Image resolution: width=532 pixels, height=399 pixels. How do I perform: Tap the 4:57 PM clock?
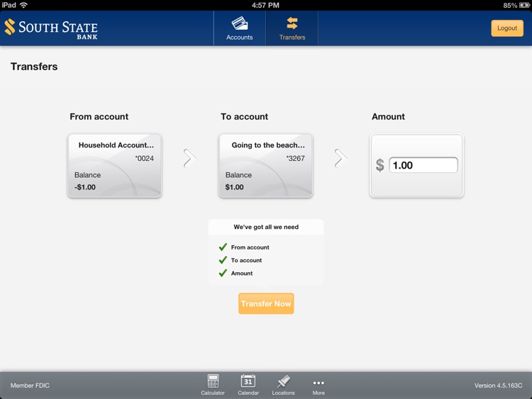click(x=265, y=5)
